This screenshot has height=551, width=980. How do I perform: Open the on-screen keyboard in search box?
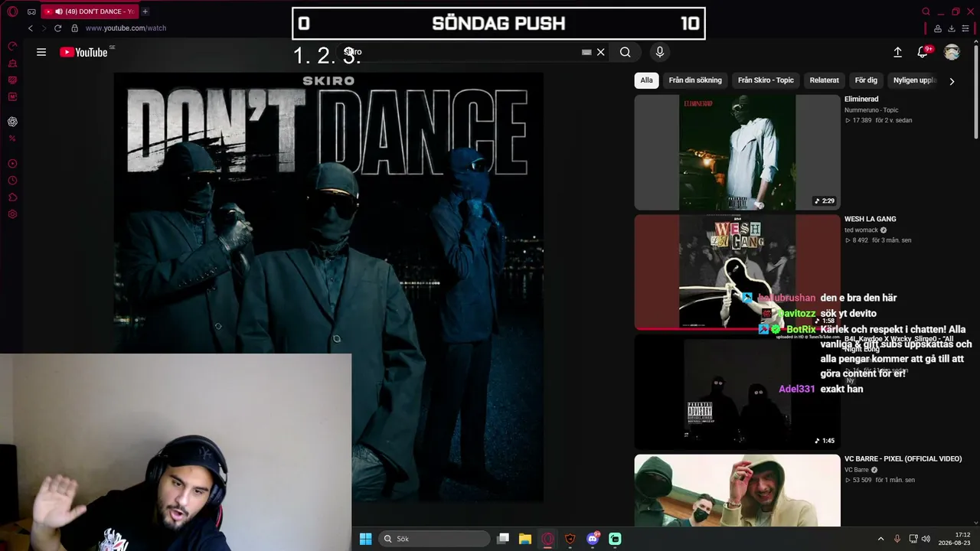(586, 52)
